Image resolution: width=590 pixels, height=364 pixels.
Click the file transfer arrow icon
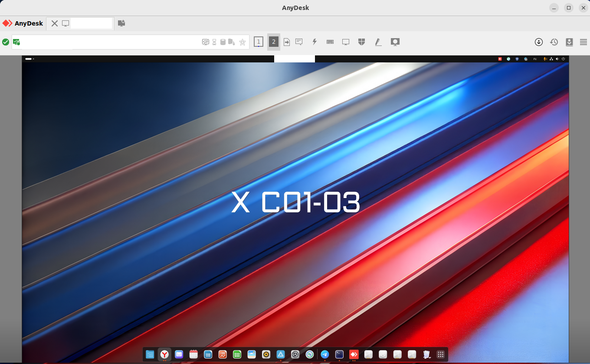287,42
